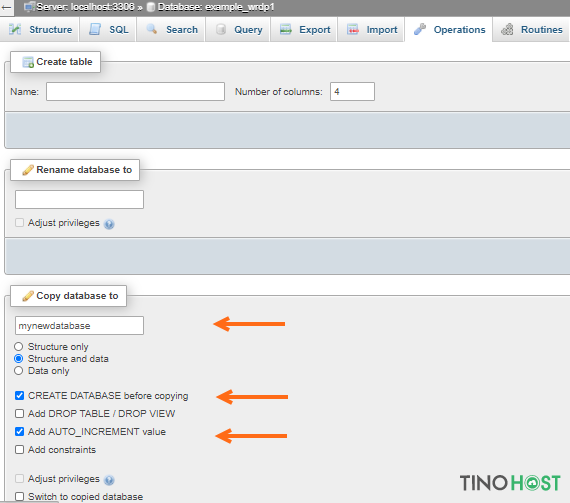Select the Data only radio button
Viewport: 570px width, 503px height.
coord(19,371)
